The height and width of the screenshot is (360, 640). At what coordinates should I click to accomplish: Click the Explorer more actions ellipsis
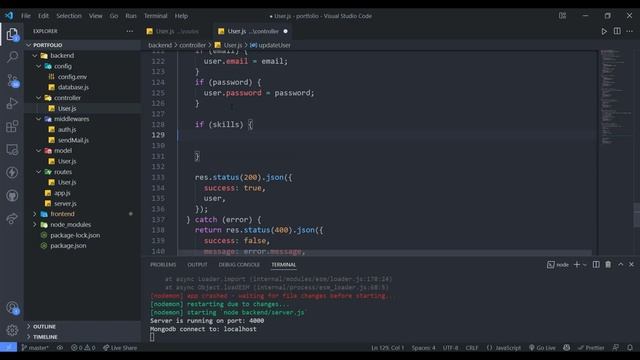(129, 31)
